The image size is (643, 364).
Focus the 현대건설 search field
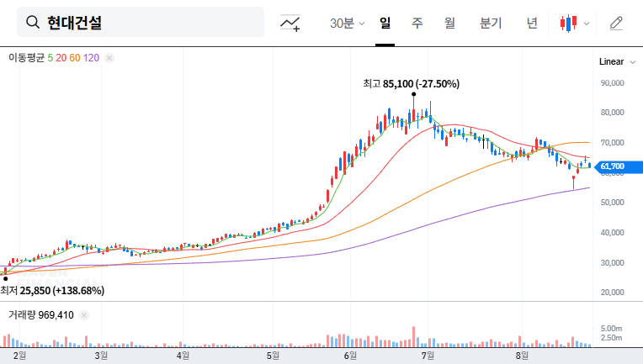pyautogui.click(x=141, y=22)
